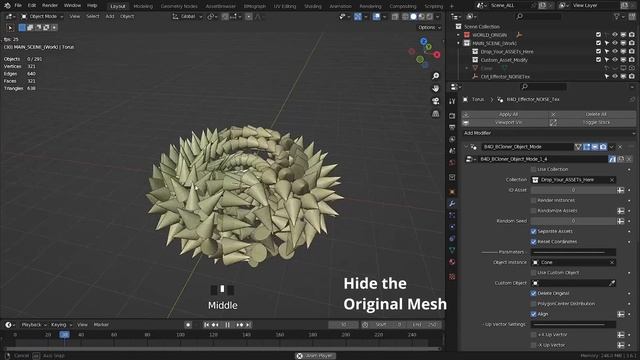Hide WORLD_ORIGIN with its eye icon
Viewport: 640px width, 360px height.
tap(615, 35)
